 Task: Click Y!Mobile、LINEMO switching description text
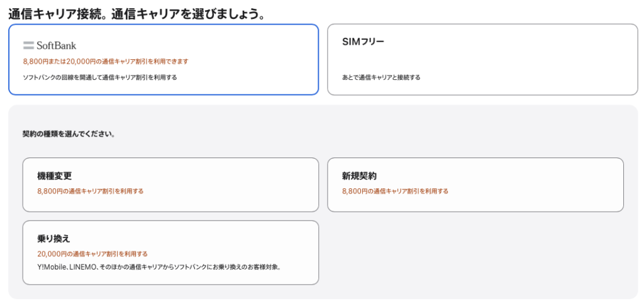click(x=159, y=267)
